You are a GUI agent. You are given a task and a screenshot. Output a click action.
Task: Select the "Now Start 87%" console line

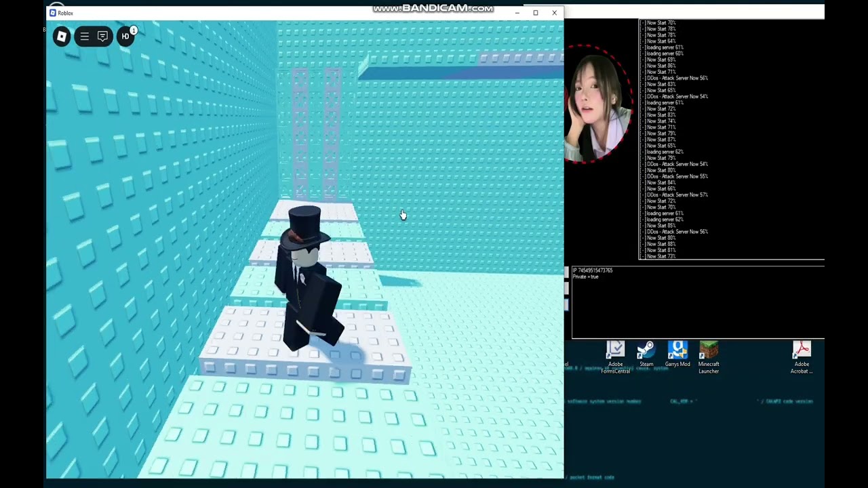click(x=658, y=140)
